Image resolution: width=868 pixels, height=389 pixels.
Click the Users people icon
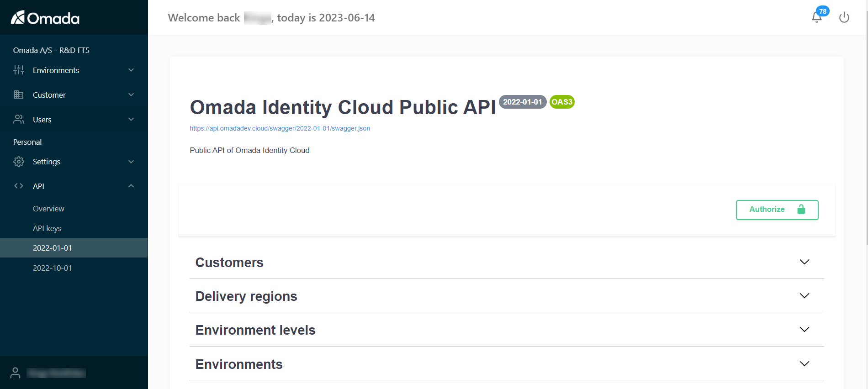19,119
